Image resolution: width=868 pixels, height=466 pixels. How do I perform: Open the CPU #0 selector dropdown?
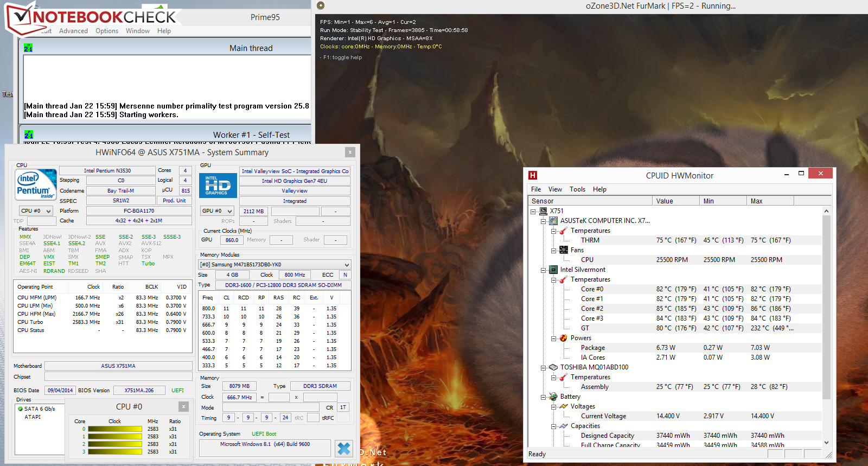coord(48,211)
